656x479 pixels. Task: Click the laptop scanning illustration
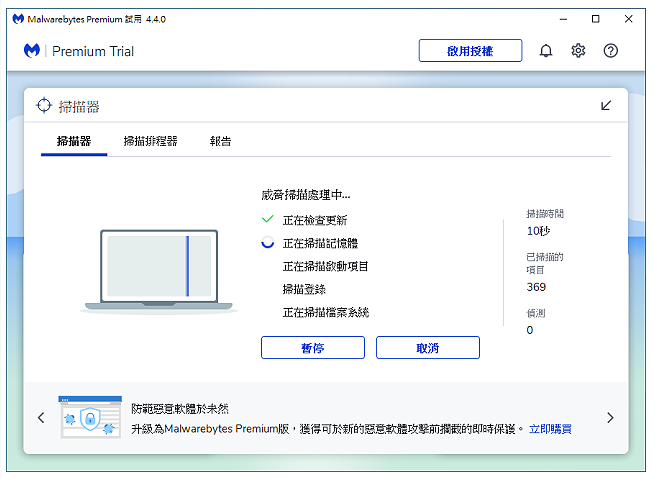tap(159, 271)
